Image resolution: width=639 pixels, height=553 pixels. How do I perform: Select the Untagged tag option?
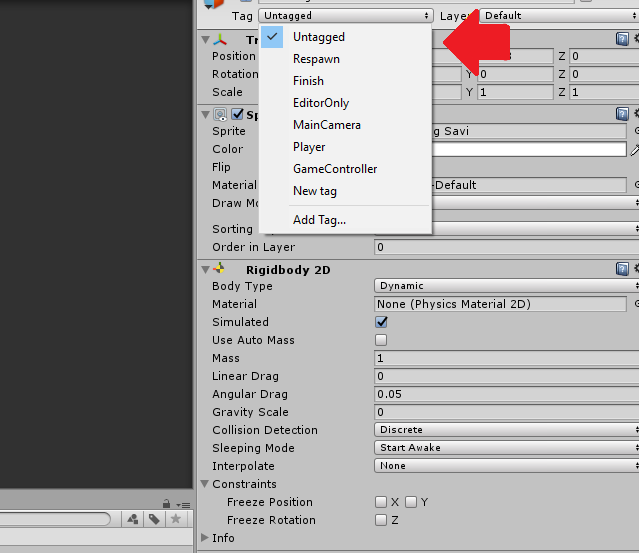pos(346,37)
